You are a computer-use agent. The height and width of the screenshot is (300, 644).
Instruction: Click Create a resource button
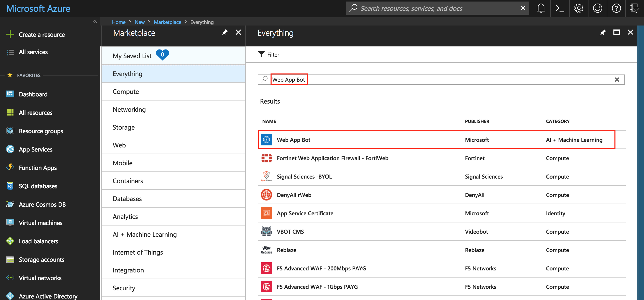tap(42, 35)
